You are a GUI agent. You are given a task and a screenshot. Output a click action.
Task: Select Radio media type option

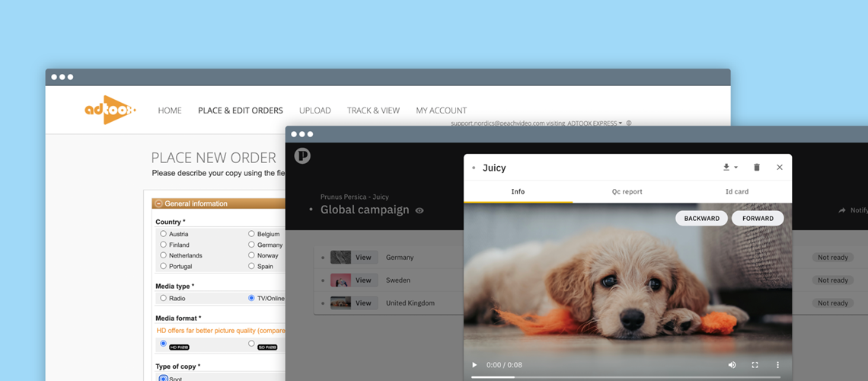[x=163, y=298]
